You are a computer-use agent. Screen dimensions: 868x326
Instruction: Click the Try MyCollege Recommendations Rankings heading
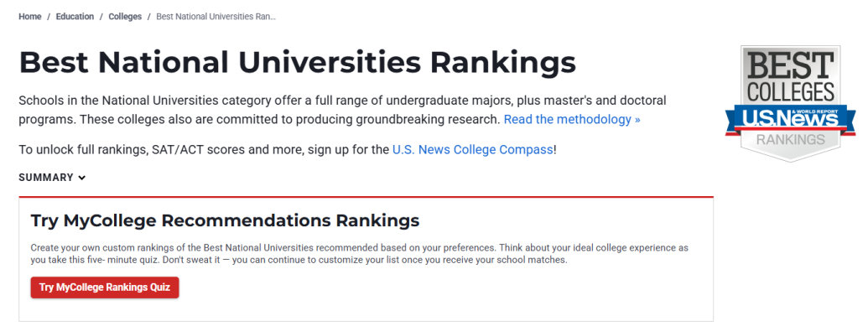click(225, 221)
